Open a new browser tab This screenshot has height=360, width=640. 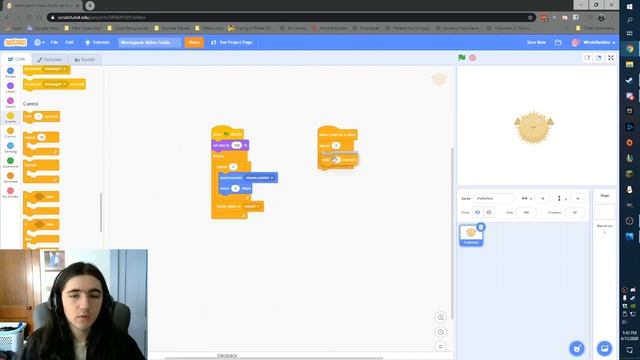(x=90, y=6)
